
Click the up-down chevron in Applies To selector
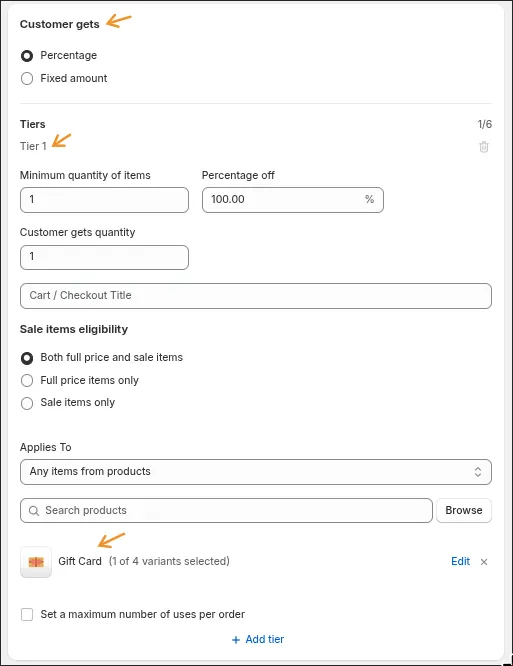[478, 472]
